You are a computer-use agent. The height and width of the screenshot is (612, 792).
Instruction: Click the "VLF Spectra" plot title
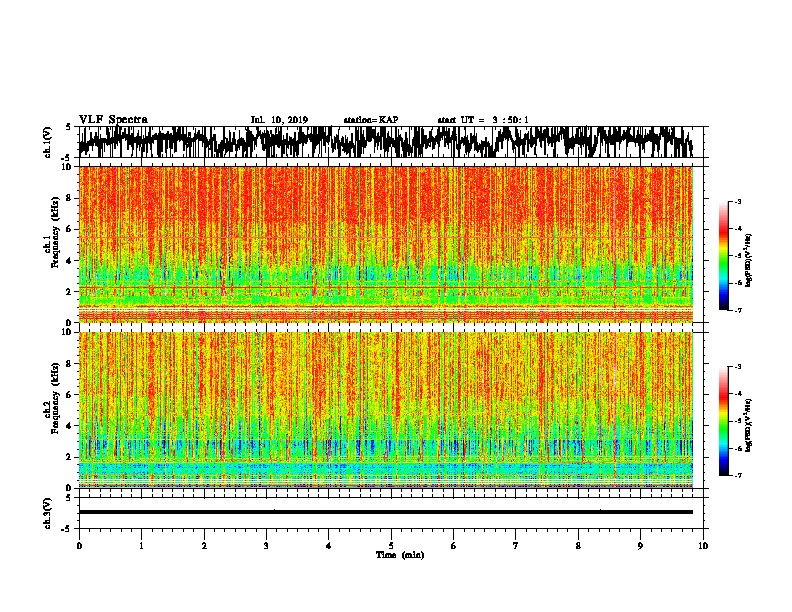113,120
